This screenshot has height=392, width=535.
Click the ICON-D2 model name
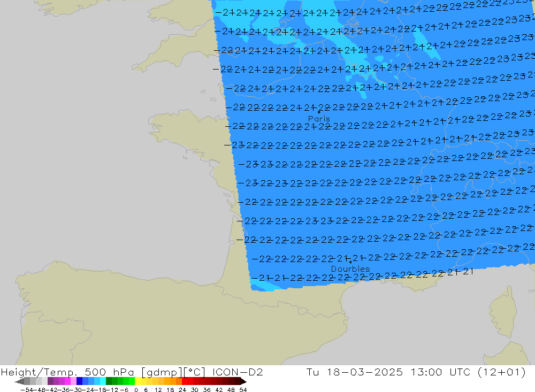coord(238,372)
